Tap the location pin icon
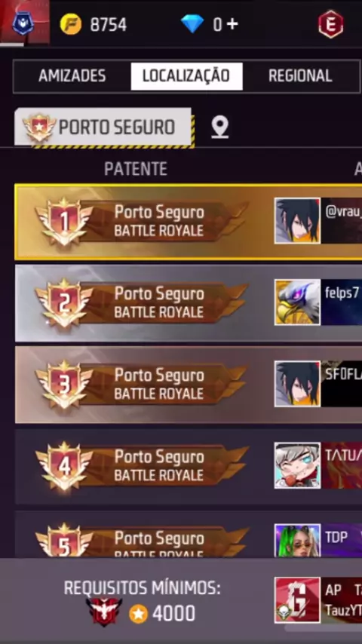362x644 pixels. pos(219,127)
